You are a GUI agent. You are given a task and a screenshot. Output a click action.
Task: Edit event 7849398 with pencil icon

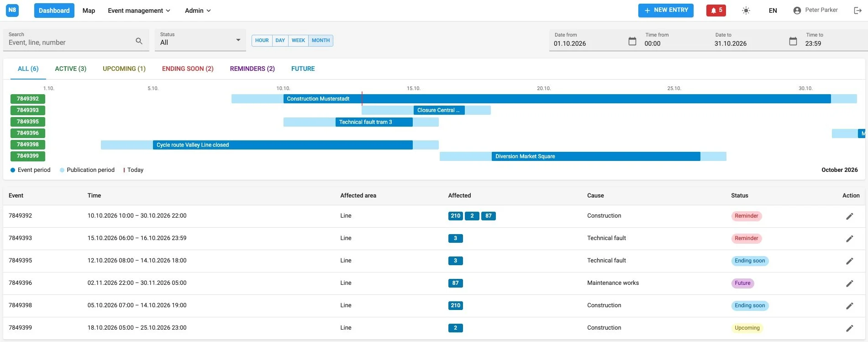849,306
